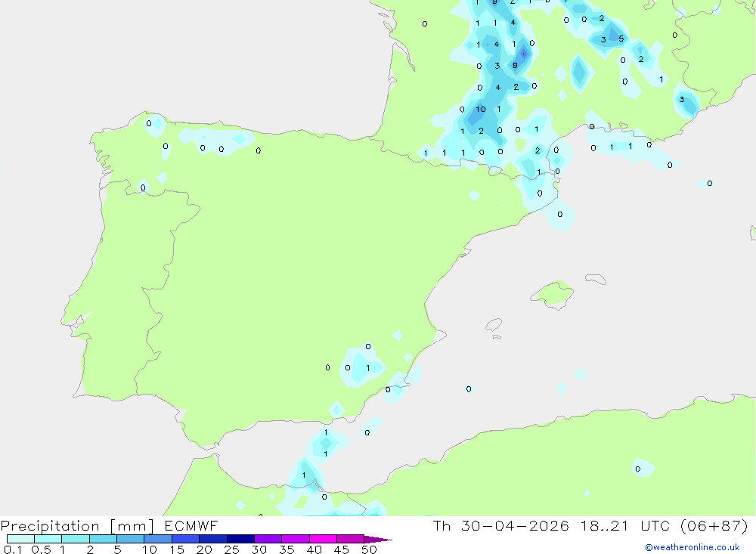Viewport: 756px width, 554px height.
Task: Click the legend tick label '50'
Action: [x=370, y=549]
